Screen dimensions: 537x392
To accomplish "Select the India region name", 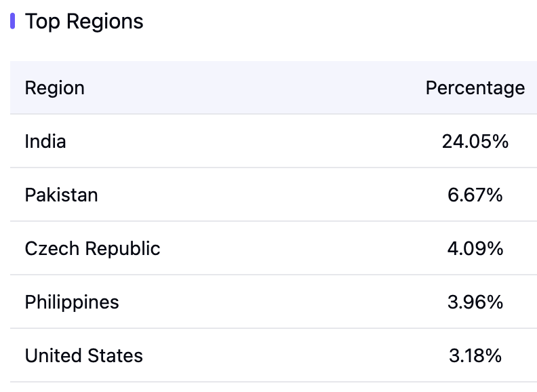I will click(45, 142).
